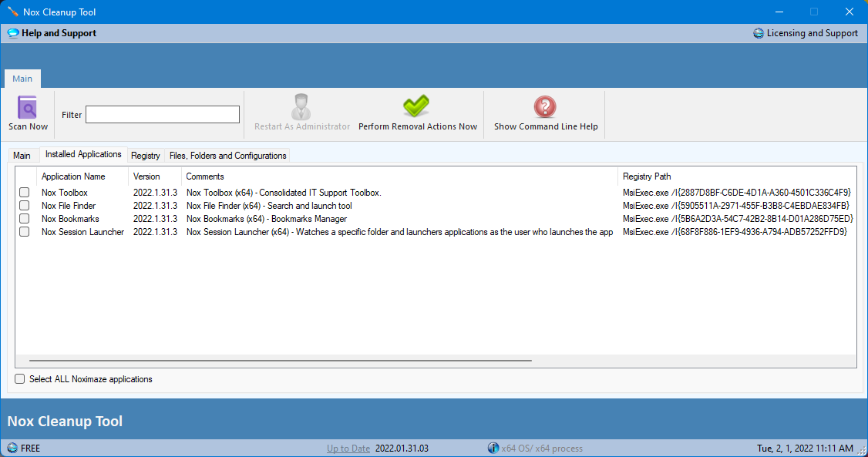Select the Nox Toolbox application name
This screenshot has width=868, height=457.
[65, 193]
